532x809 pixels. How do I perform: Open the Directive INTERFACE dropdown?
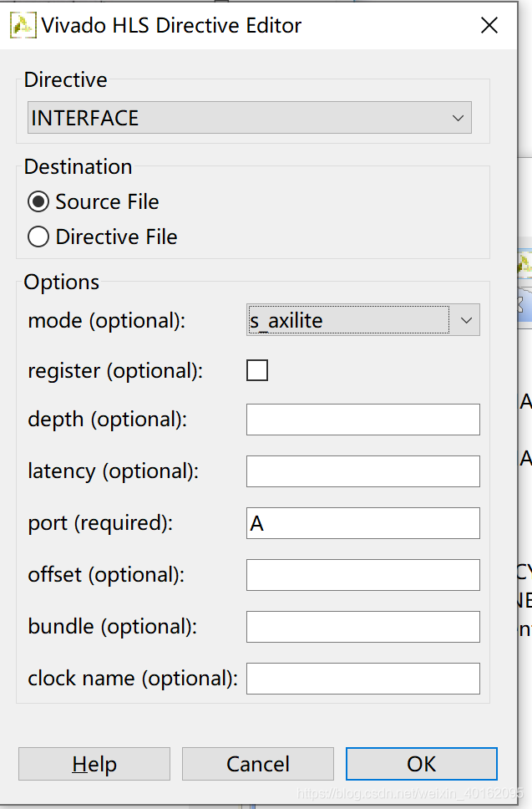(250, 118)
